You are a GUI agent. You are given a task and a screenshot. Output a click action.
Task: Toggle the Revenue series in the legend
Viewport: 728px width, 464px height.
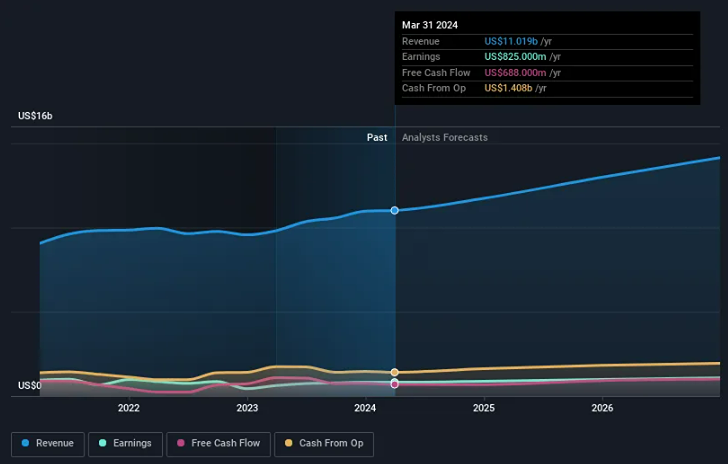click(47, 443)
